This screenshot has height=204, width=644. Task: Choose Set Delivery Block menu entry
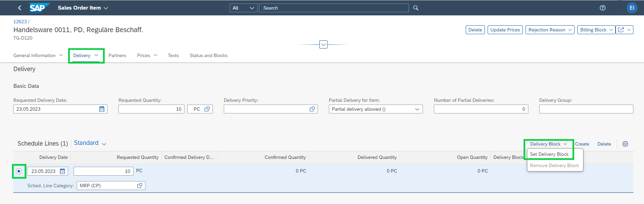549,154
